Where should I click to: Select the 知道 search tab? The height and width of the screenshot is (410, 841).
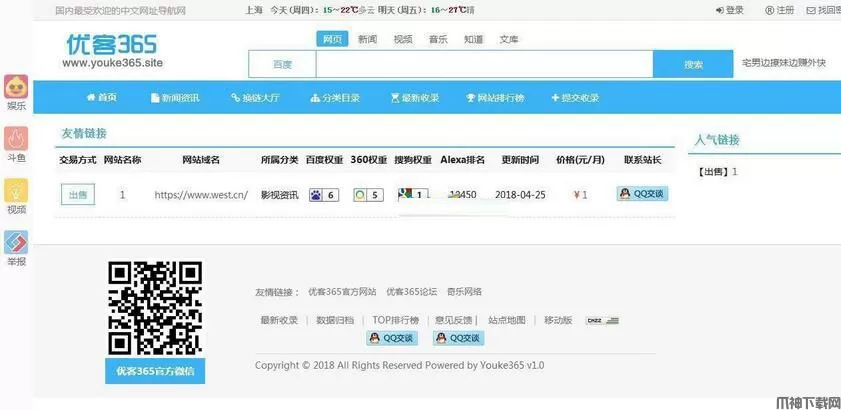(x=474, y=39)
